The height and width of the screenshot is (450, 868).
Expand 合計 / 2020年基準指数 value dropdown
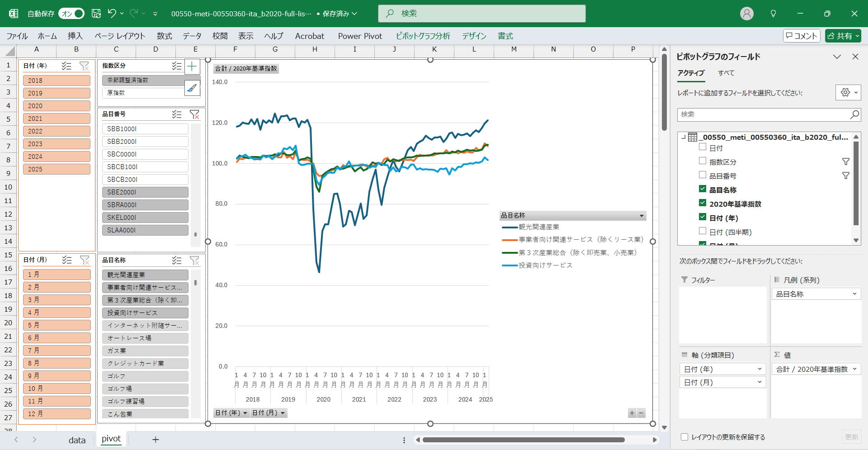[854, 369]
